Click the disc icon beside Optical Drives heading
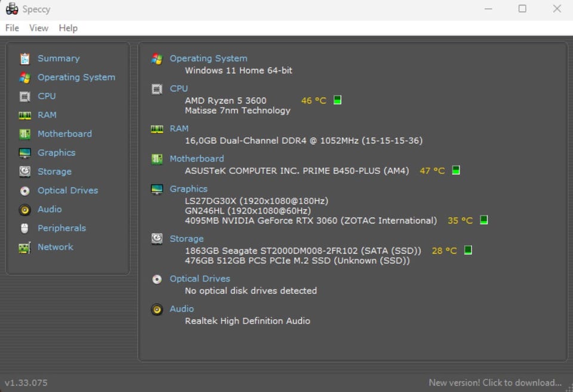Image resolution: width=573 pixels, height=392 pixels. pyautogui.click(x=157, y=279)
